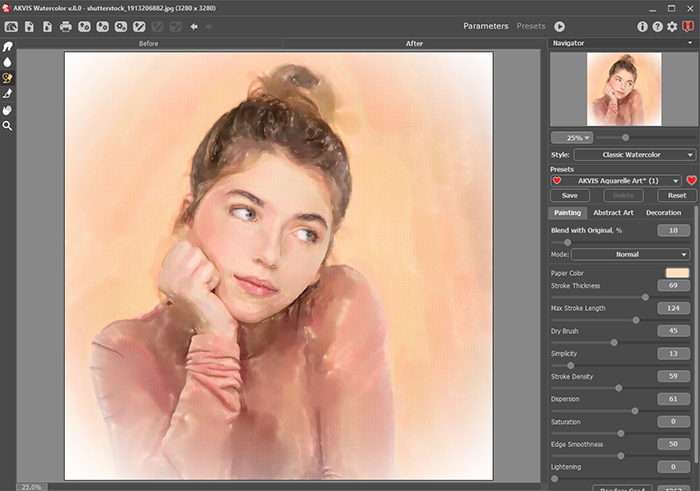Click the Reset button

click(676, 196)
